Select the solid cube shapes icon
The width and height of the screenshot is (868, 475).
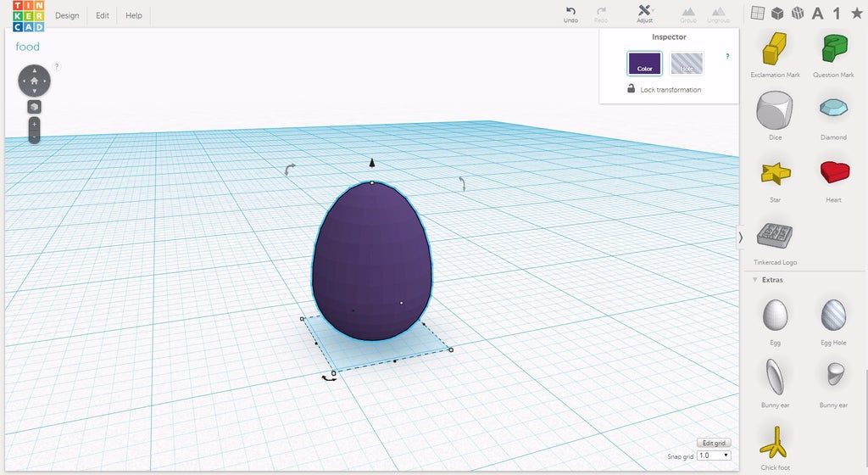click(778, 13)
